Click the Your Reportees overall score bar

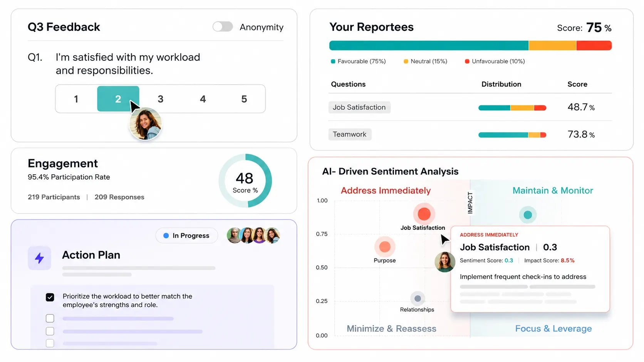[470, 45]
